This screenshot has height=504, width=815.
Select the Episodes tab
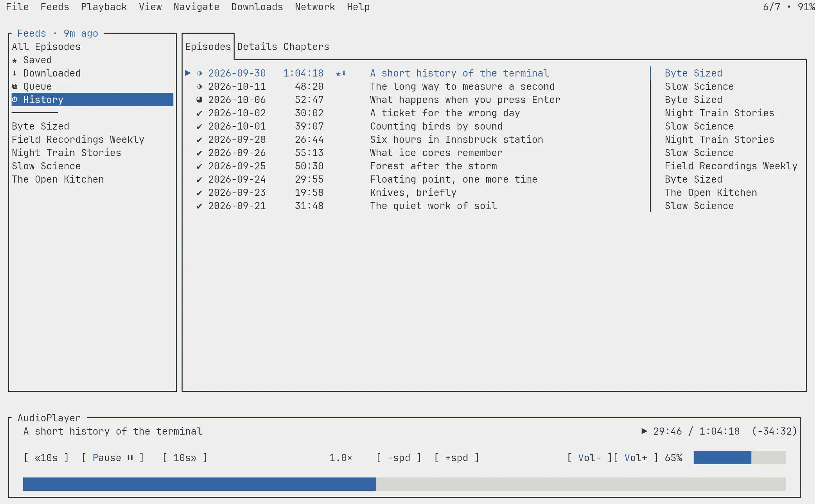208,47
